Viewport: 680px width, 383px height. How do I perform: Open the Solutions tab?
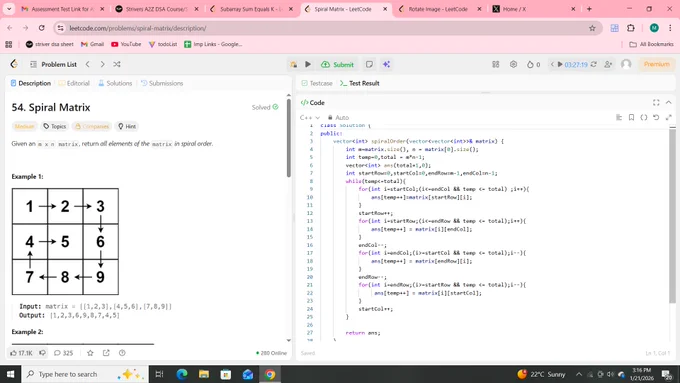(x=115, y=83)
